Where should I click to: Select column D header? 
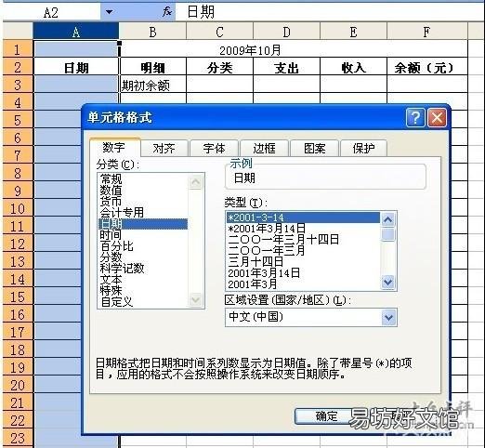pyautogui.click(x=286, y=32)
